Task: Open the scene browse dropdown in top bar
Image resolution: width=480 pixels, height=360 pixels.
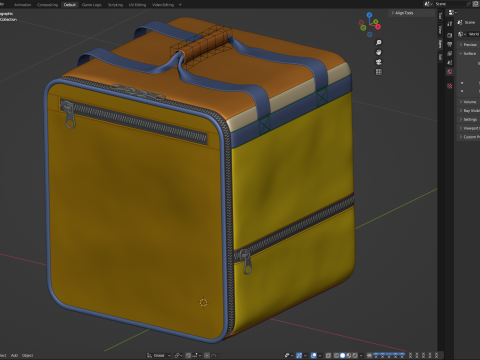Action: (428, 4)
